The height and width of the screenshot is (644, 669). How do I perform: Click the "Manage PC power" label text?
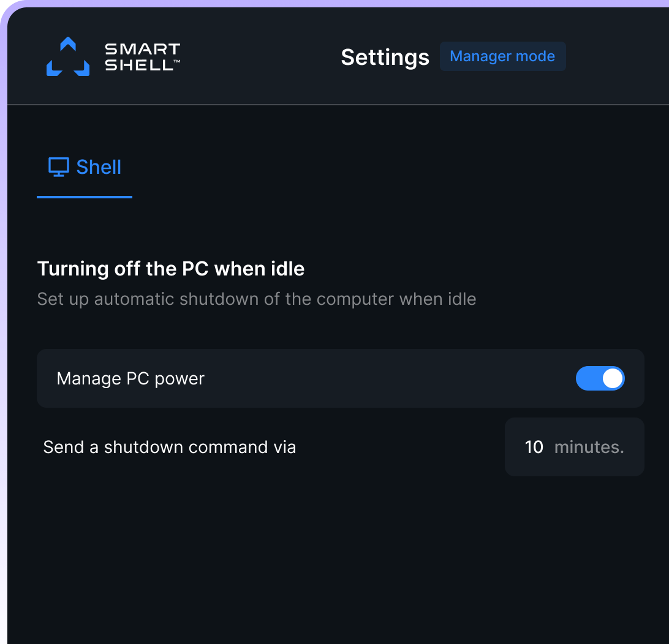pyautogui.click(x=130, y=378)
